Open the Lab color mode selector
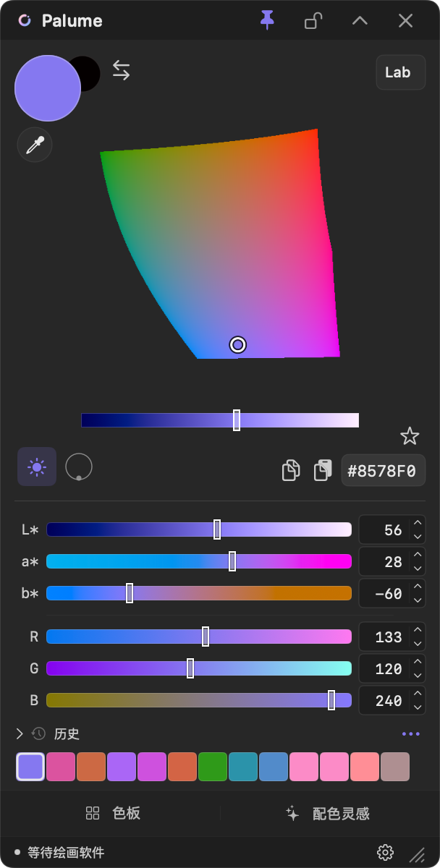This screenshot has width=440, height=868. pos(401,72)
